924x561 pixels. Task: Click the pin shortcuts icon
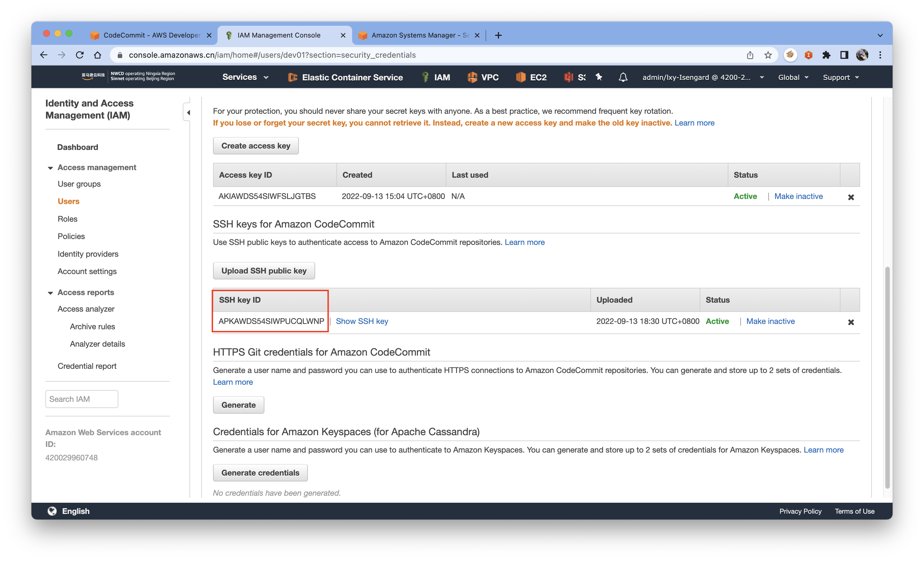point(599,77)
